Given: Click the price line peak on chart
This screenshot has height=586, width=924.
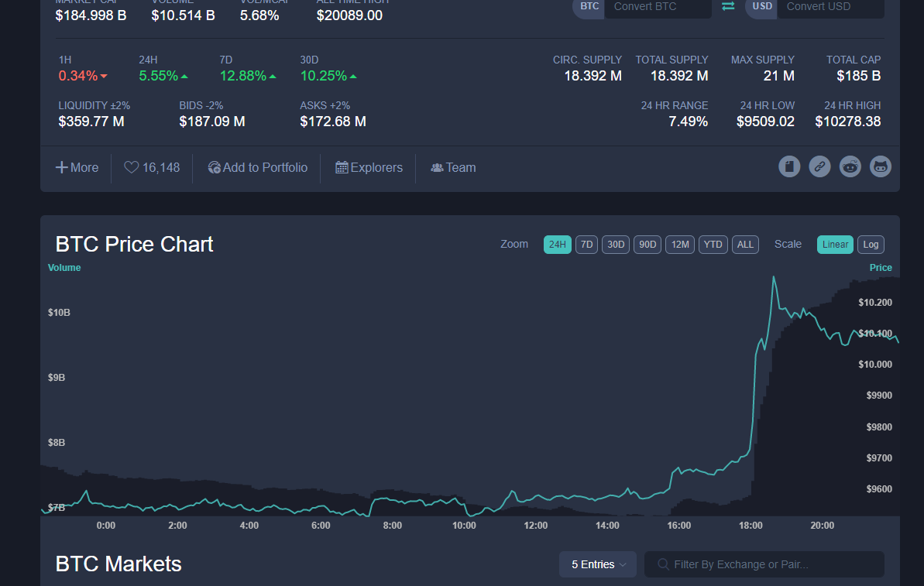Looking at the screenshot, I should tap(774, 277).
